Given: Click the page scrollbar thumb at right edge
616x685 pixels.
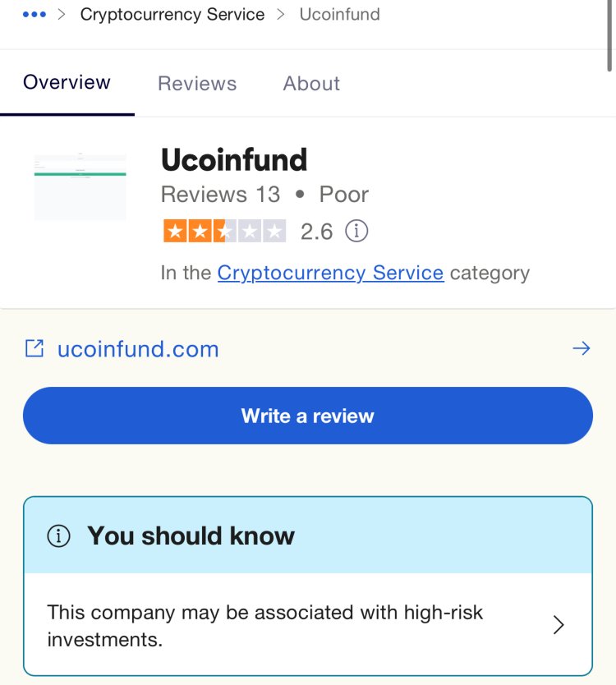Looking at the screenshot, I should pyautogui.click(x=609, y=35).
